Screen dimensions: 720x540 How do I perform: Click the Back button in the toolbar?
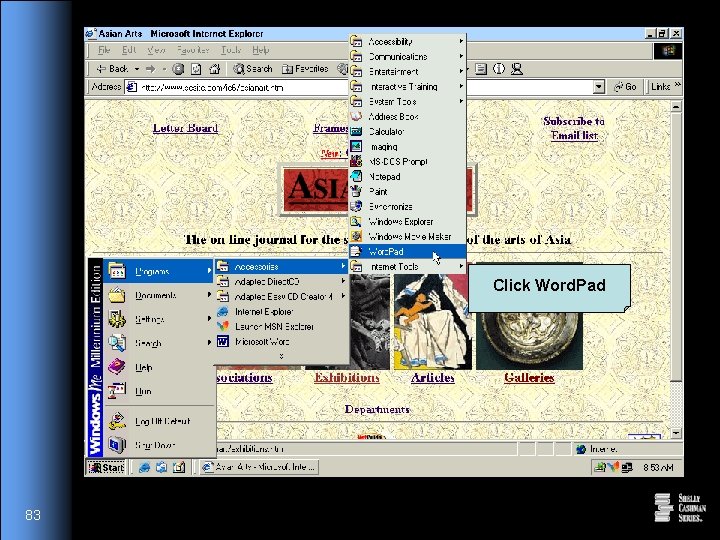tap(112, 69)
